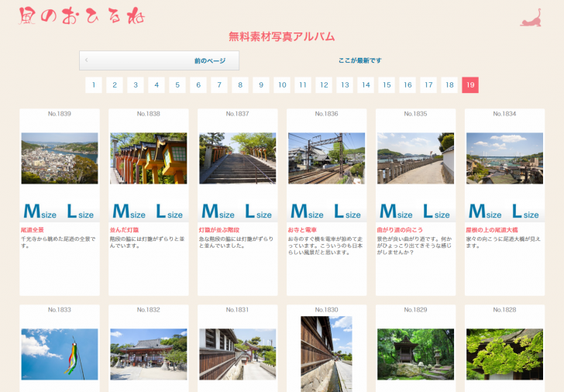Viewport: 564px width, 392px height.
Task: Open the No.1832 red temple hall thumbnail
Action: [149, 354]
